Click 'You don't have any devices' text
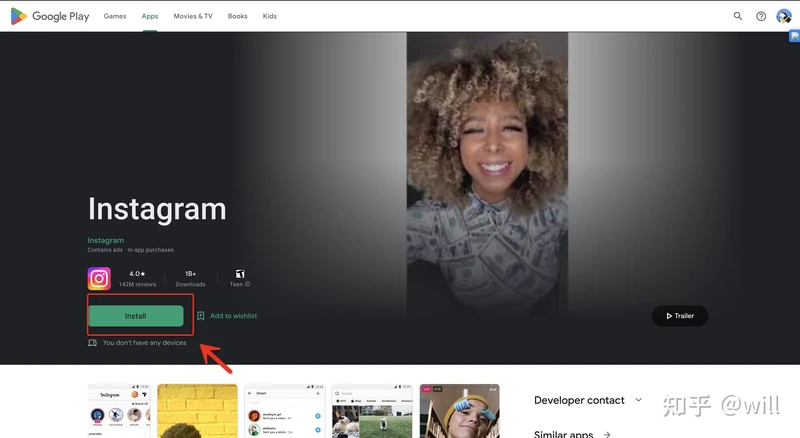 [144, 343]
